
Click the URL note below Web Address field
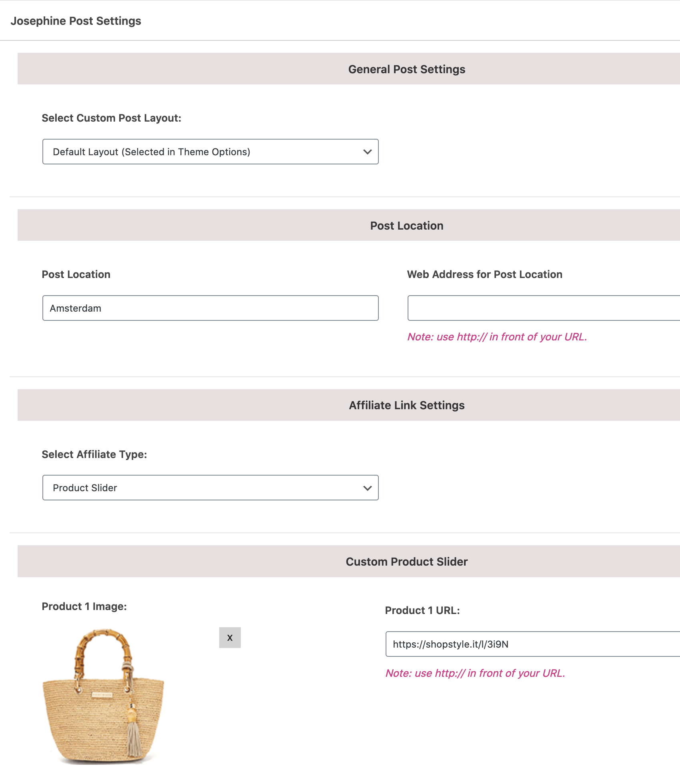click(x=497, y=337)
